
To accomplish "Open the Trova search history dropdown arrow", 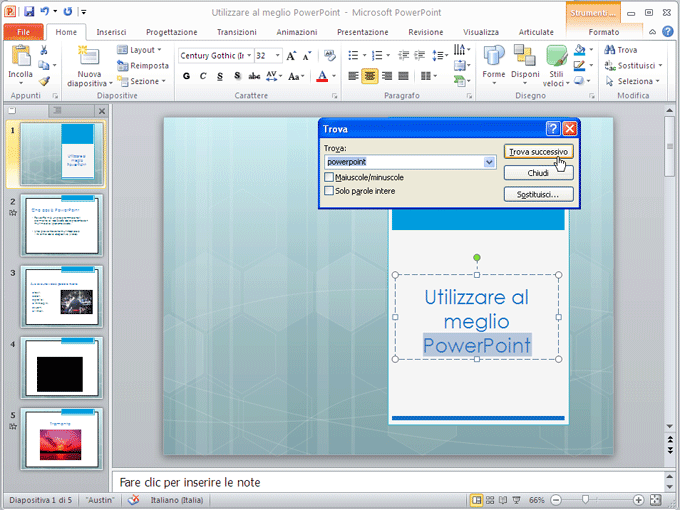I will click(x=489, y=162).
